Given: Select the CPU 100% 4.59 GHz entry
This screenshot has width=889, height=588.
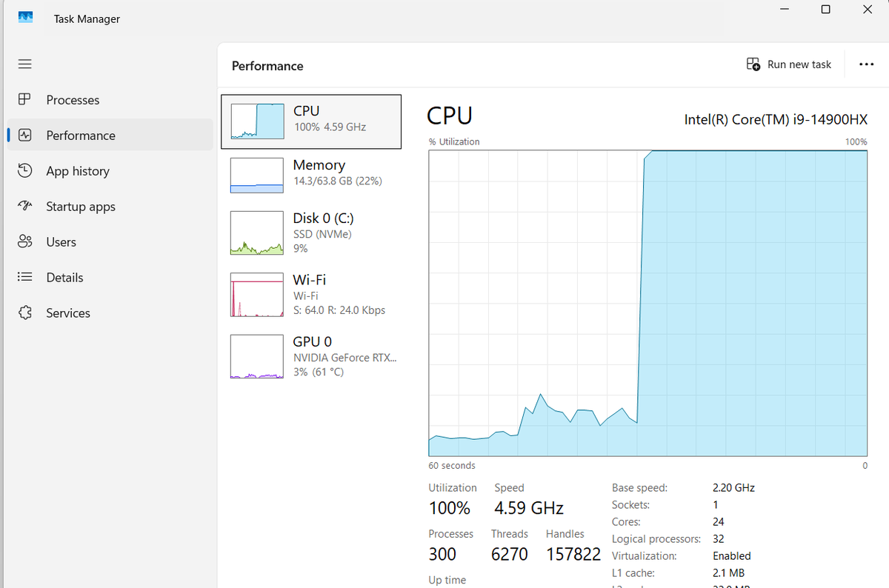Looking at the screenshot, I should 311,121.
